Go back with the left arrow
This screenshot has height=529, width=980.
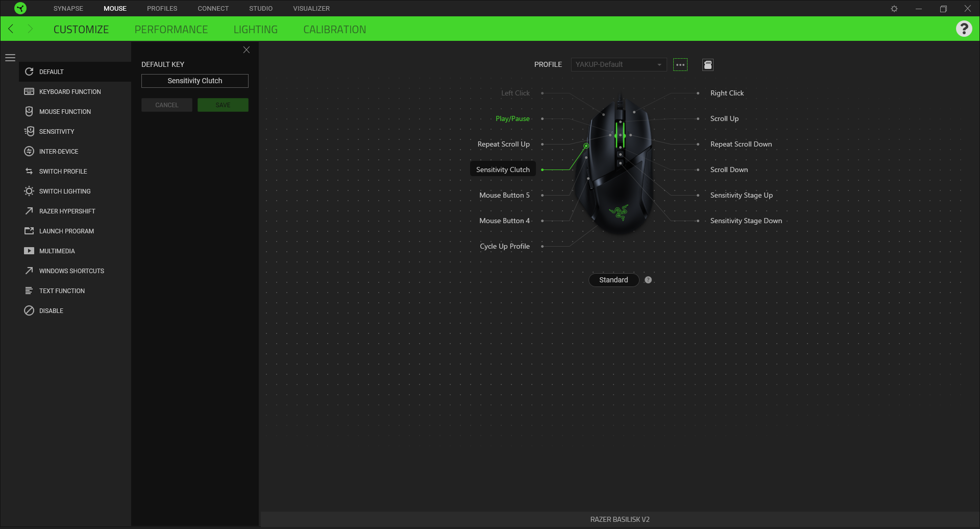coord(11,29)
